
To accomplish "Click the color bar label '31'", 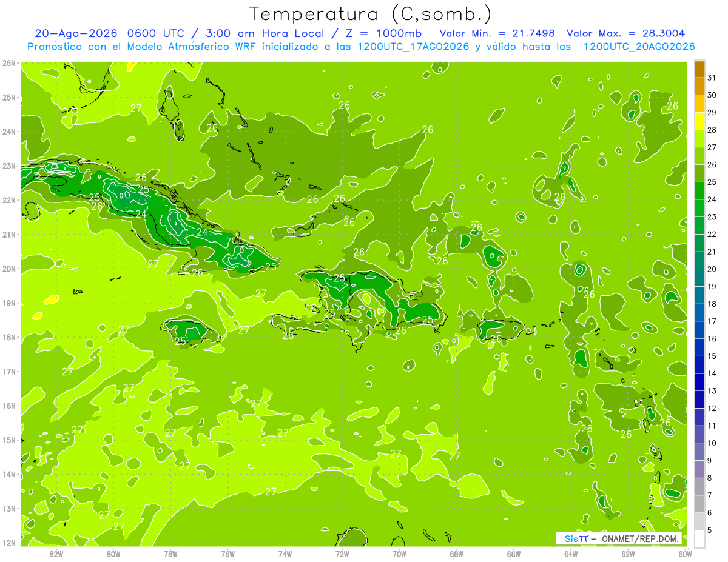I will 712,78.
